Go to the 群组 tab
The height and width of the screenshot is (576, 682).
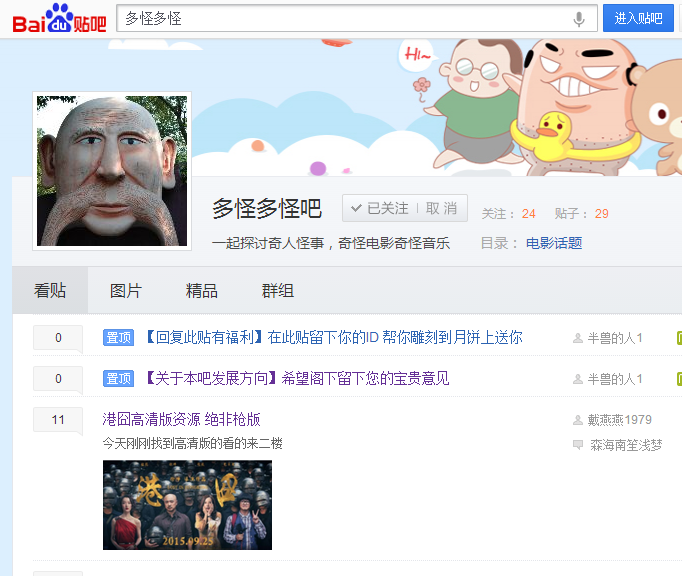[278, 291]
